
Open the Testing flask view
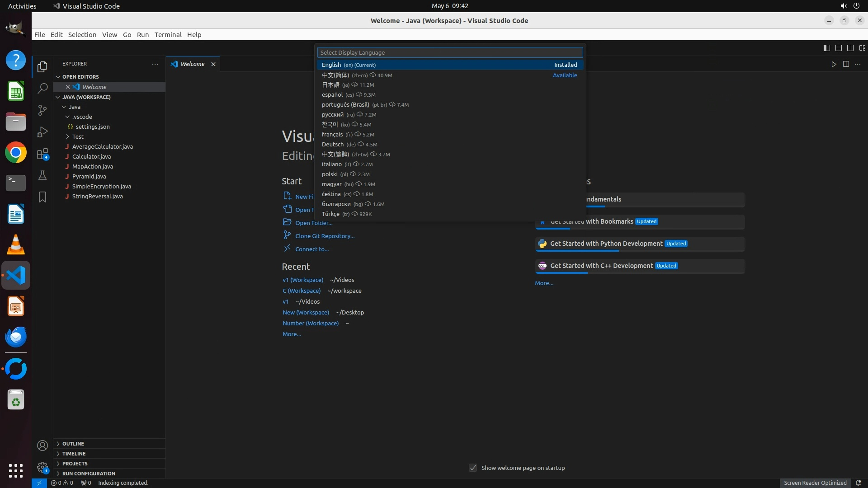coord(42,175)
